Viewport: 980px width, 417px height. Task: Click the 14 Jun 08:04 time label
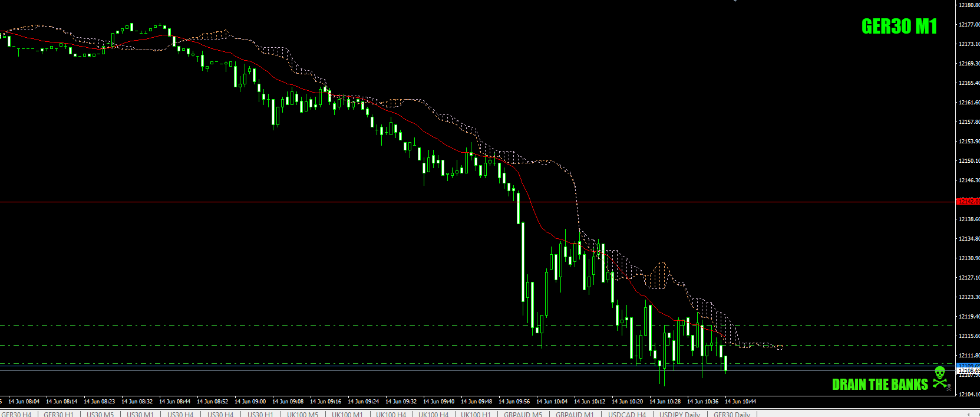point(24,401)
